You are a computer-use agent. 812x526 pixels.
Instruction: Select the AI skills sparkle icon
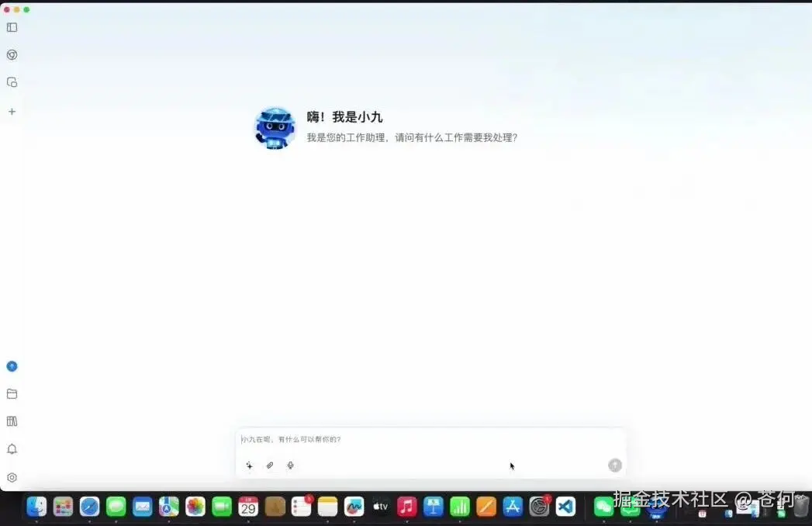[249, 465]
